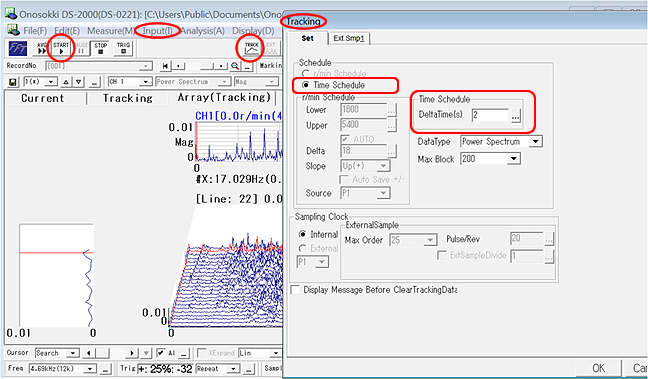Stop measurement with the STOP button

tap(100, 48)
